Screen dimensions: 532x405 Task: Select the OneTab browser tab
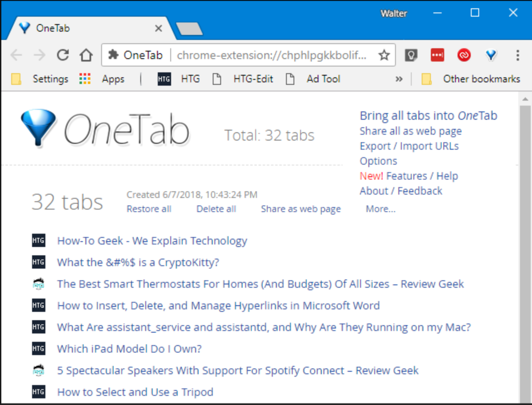[89, 28]
